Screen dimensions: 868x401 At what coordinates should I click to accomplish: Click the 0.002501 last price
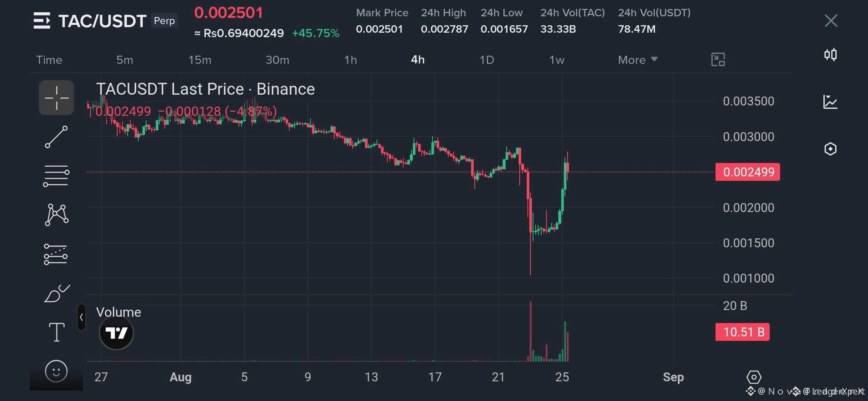tap(228, 13)
